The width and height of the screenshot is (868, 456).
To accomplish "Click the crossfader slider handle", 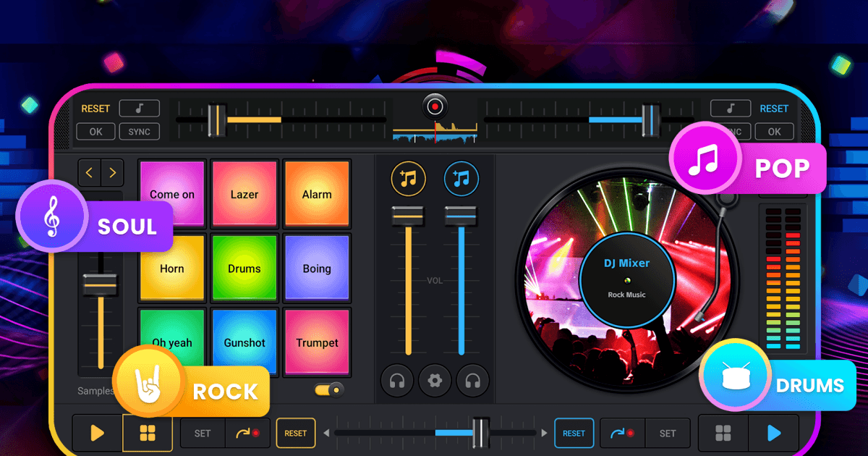I will pyautogui.click(x=479, y=433).
